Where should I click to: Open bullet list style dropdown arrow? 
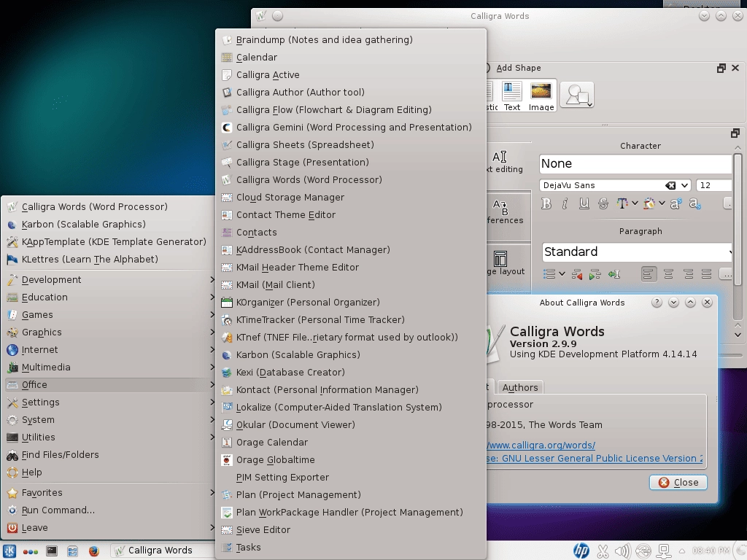pyautogui.click(x=562, y=274)
